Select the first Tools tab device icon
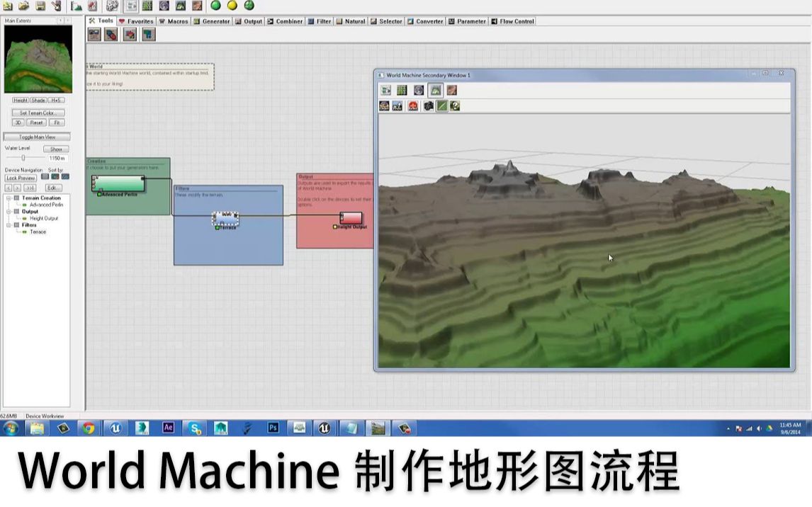The image size is (812, 507). pyautogui.click(x=93, y=34)
